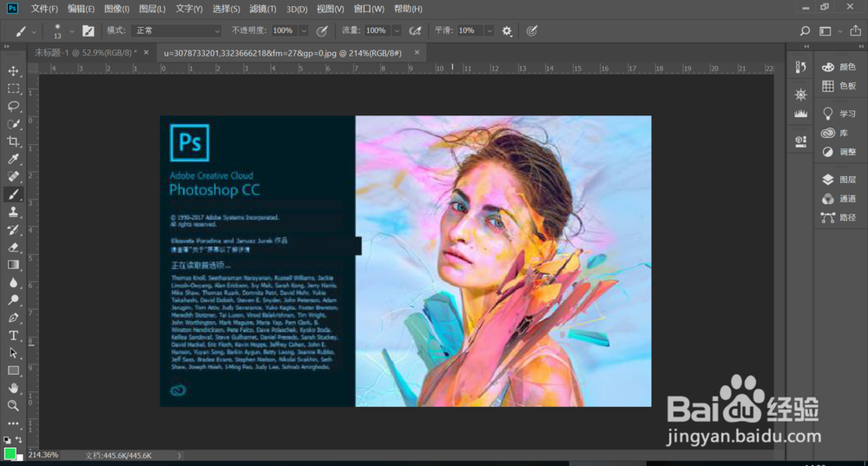The width and height of the screenshot is (868, 466).
Task: Select the Quick Selection tool
Action: coord(13,124)
